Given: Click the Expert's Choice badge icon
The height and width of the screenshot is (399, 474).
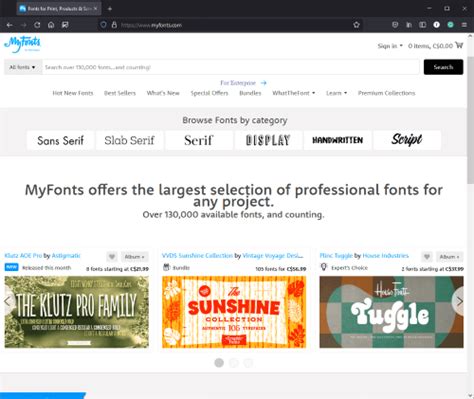Looking at the screenshot, I should [x=324, y=267].
